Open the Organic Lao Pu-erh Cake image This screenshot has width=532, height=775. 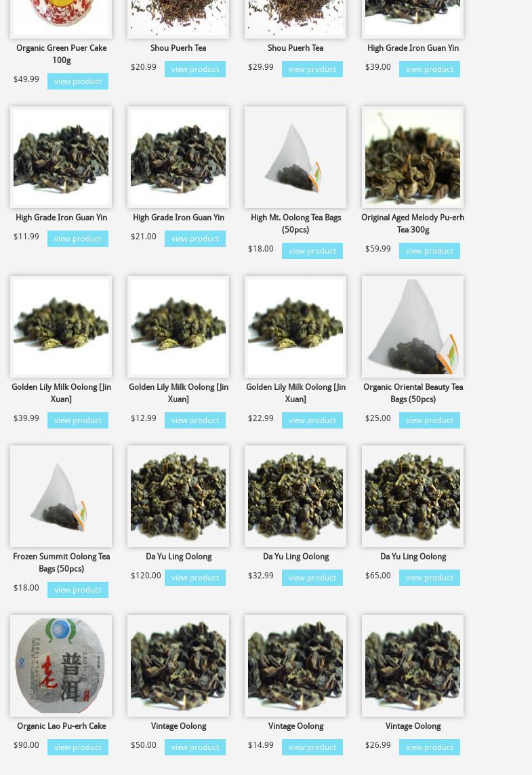(x=61, y=666)
